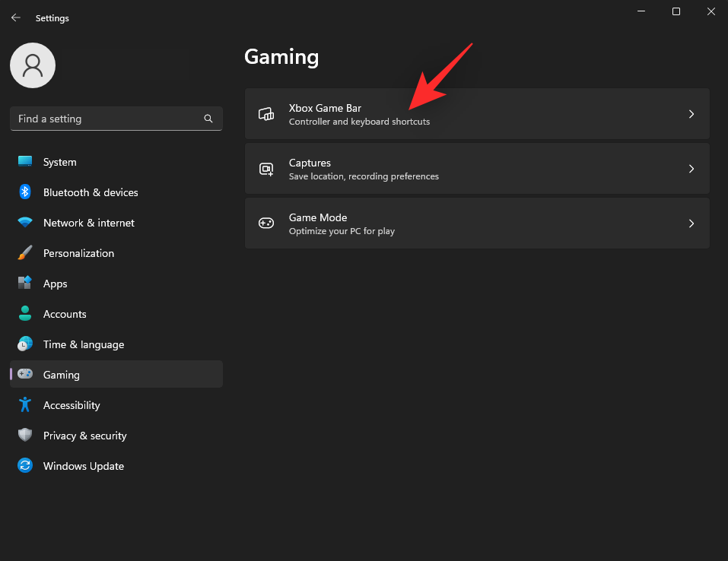
Task: Click the Find a setting search field
Action: (106, 119)
